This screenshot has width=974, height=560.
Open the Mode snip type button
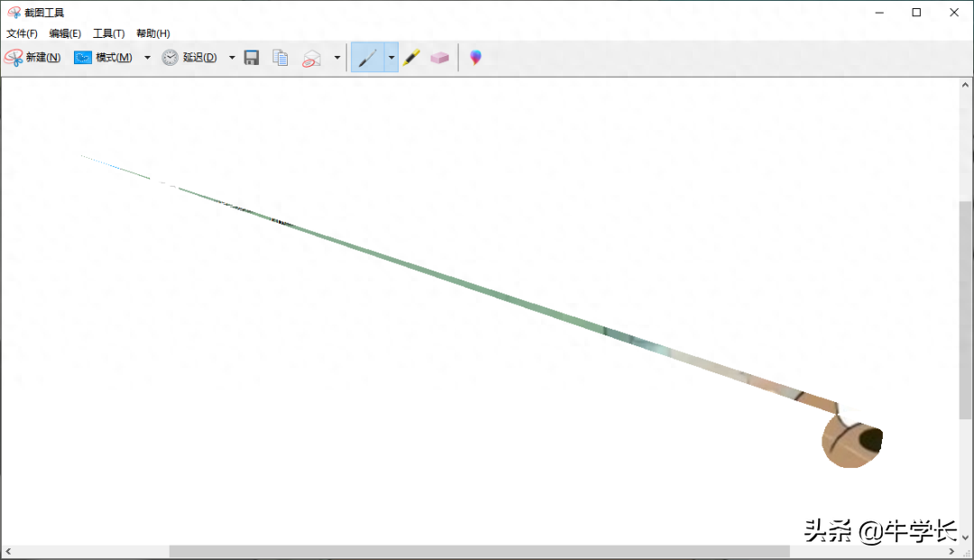coord(103,58)
